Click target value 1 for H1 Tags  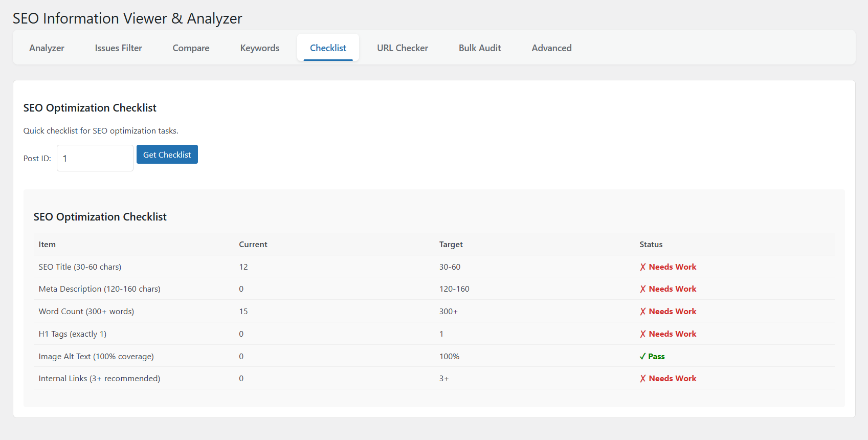point(441,334)
